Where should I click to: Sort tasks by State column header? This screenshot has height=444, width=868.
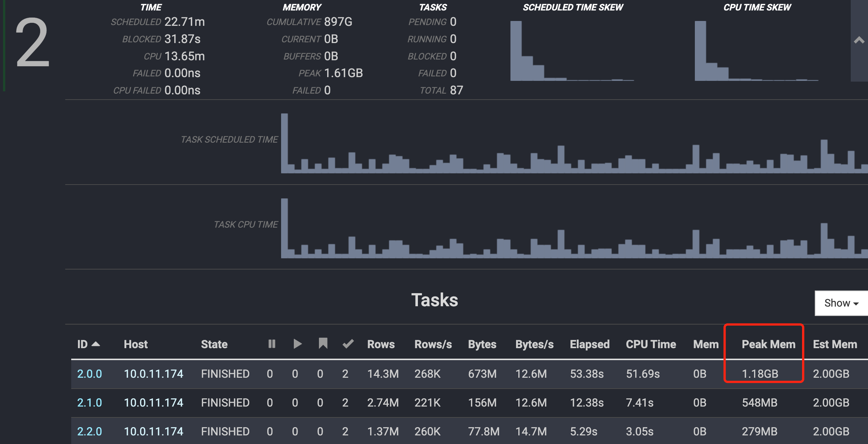pyautogui.click(x=214, y=344)
